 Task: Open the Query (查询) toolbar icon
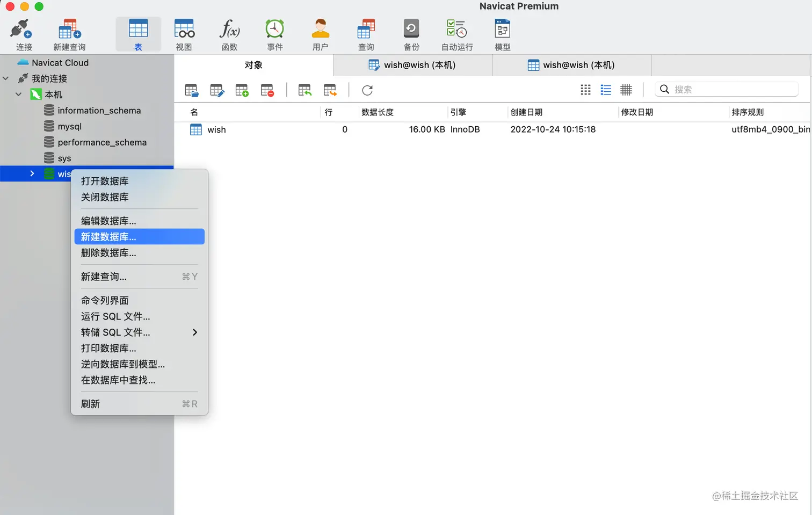coord(366,34)
